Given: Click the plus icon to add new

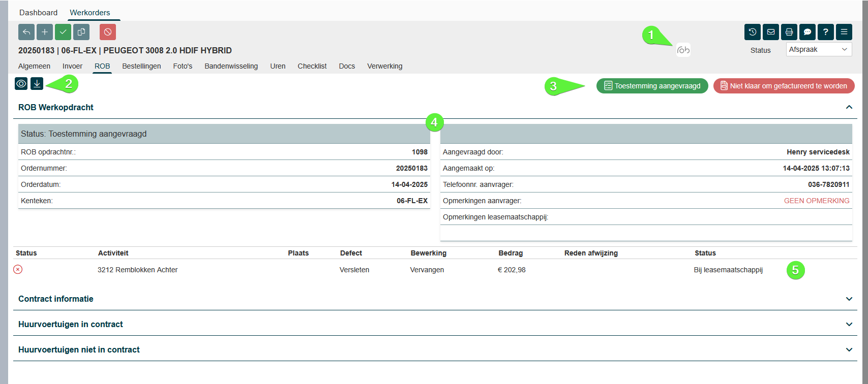Looking at the screenshot, I should (x=45, y=32).
